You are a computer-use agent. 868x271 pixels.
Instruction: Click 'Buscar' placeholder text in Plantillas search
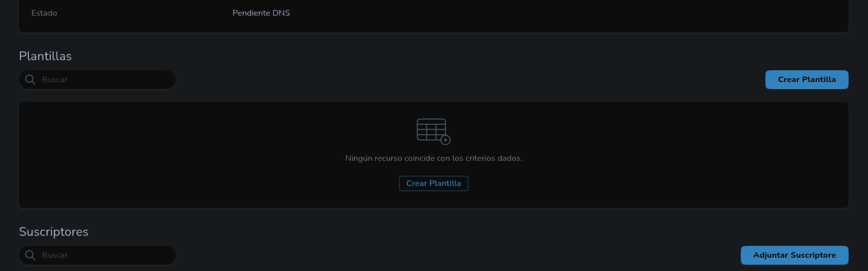(54, 80)
